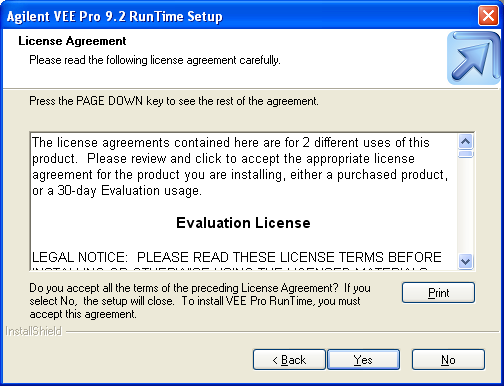Click the empty scrollbar track below thumb
This screenshot has height=386, width=504.
465,206
